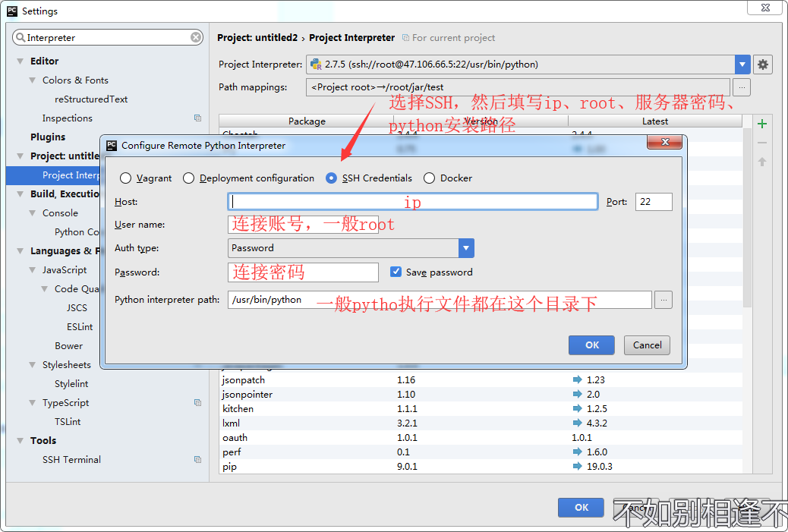Viewport: 788px width, 532px height.
Task: Sort by the Package column header
Action: (x=307, y=121)
